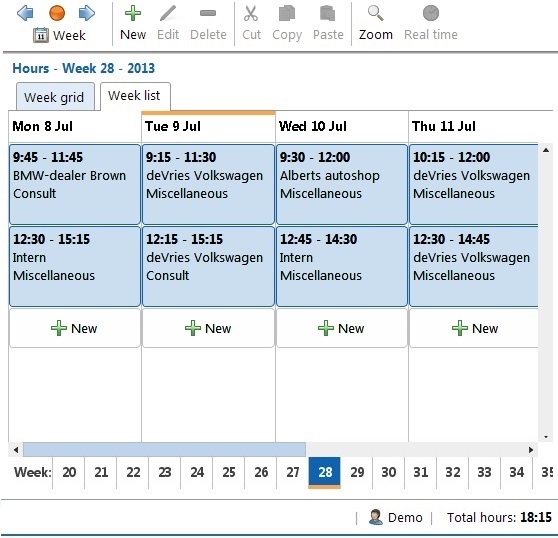Jump to week 34
Viewport: 558px width, 538px height.
[x=516, y=473]
